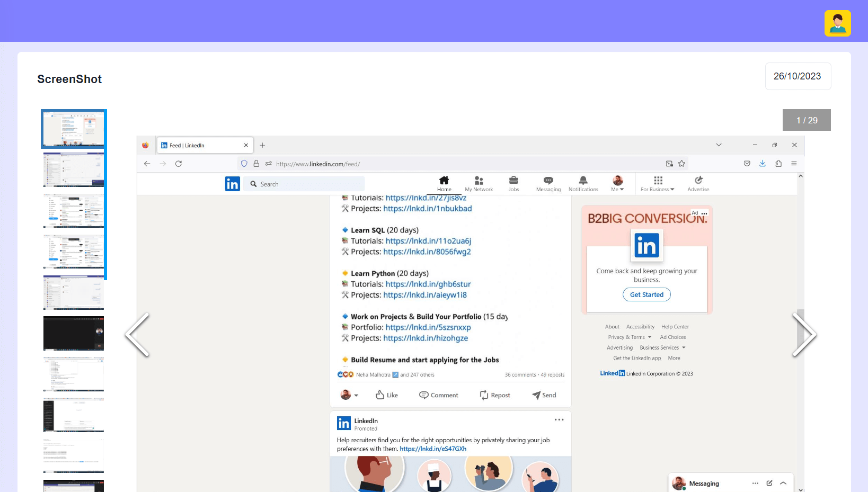Click the Like button on the post
Image resolution: width=868 pixels, height=492 pixels.
pyautogui.click(x=386, y=395)
